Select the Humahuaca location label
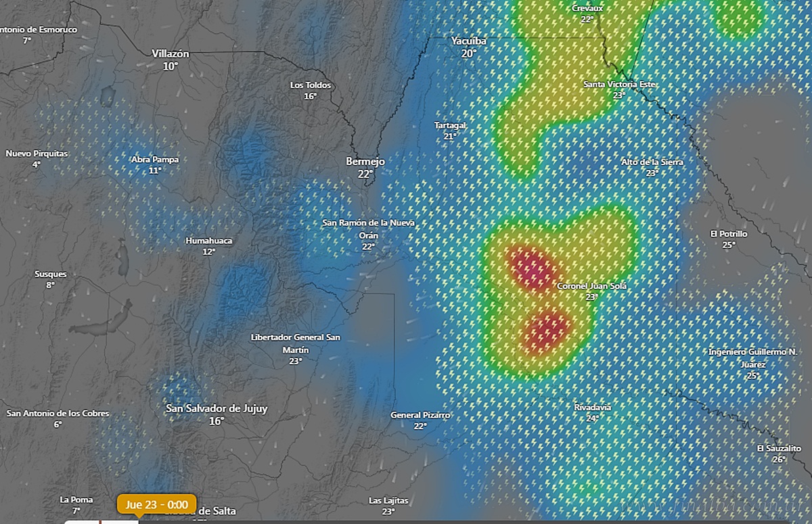 (x=209, y=240)
